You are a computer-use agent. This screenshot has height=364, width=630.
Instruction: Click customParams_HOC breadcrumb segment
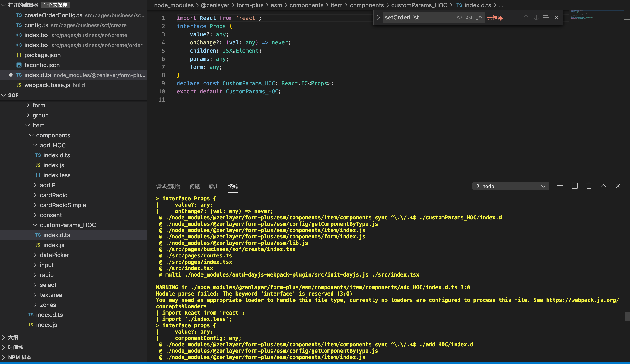pyautogui.click(x=419, y=5)
